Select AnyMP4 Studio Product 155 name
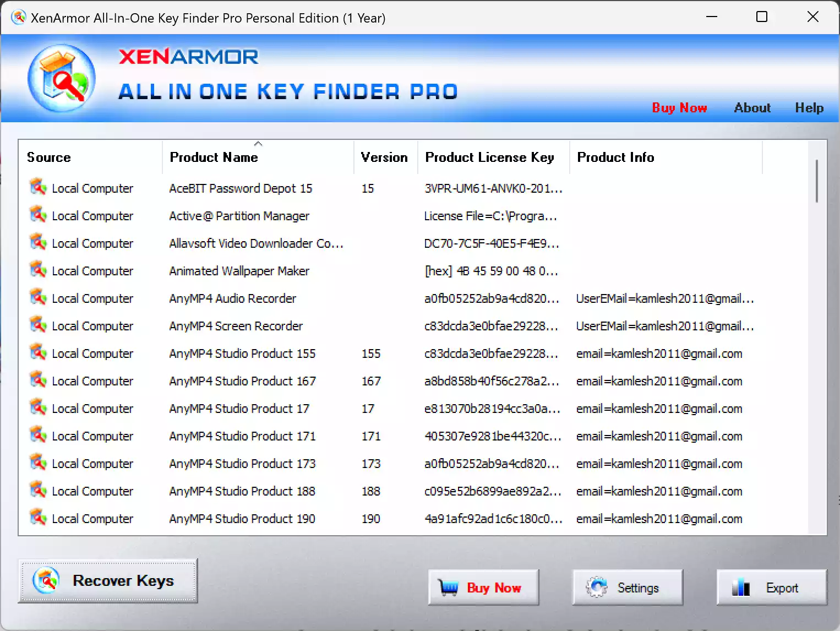Viewport: 840px width, 631px height. pyautogui.click(x=242, y=353)
